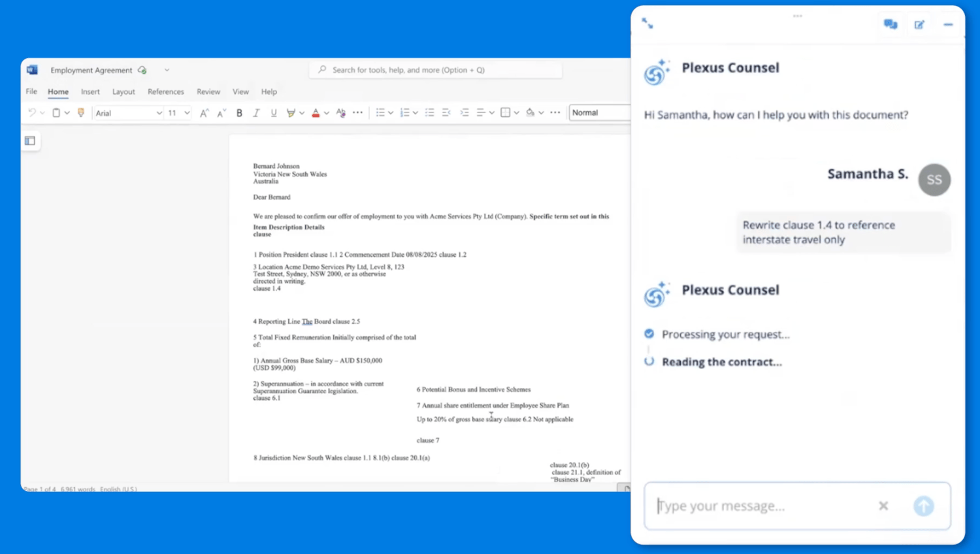The image size is (980, 554).
Task: Clear the message with the X icon
Action: click(x=883, y=506)
